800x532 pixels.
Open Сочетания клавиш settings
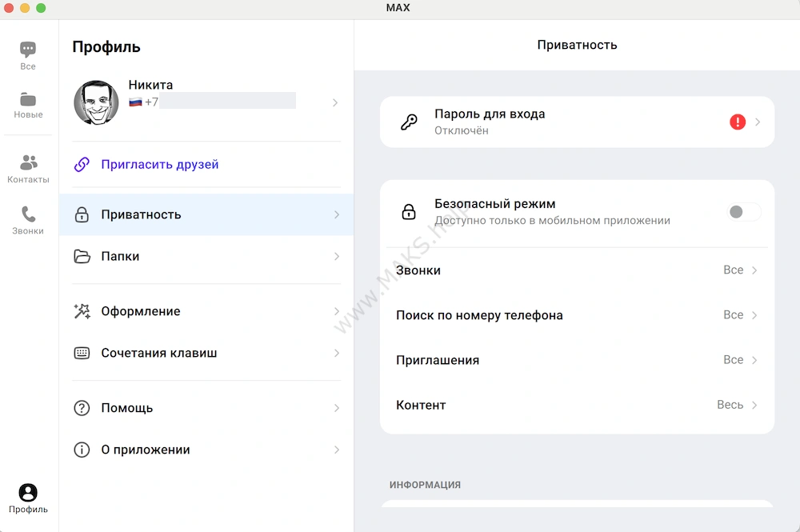(206, 353)
